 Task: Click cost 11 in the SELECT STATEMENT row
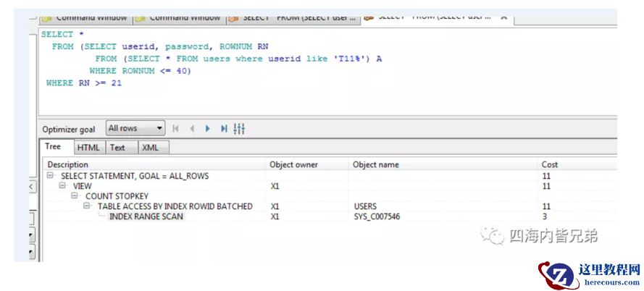[546, 176]
